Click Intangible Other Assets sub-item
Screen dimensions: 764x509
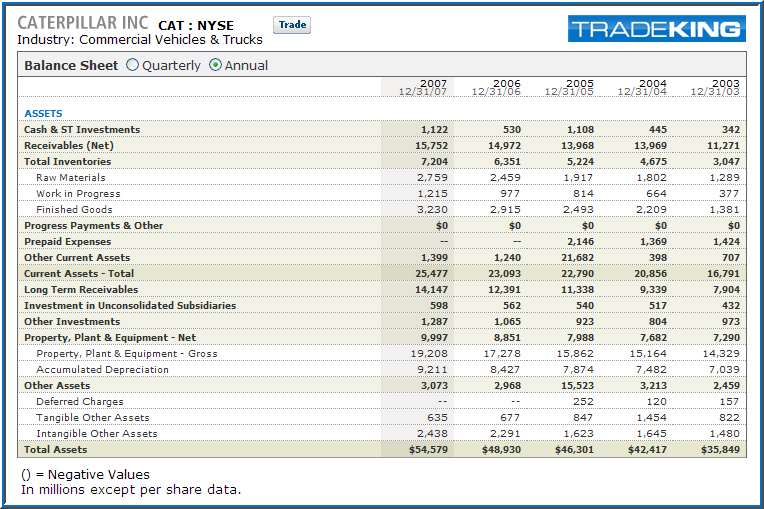pos(96,433)
